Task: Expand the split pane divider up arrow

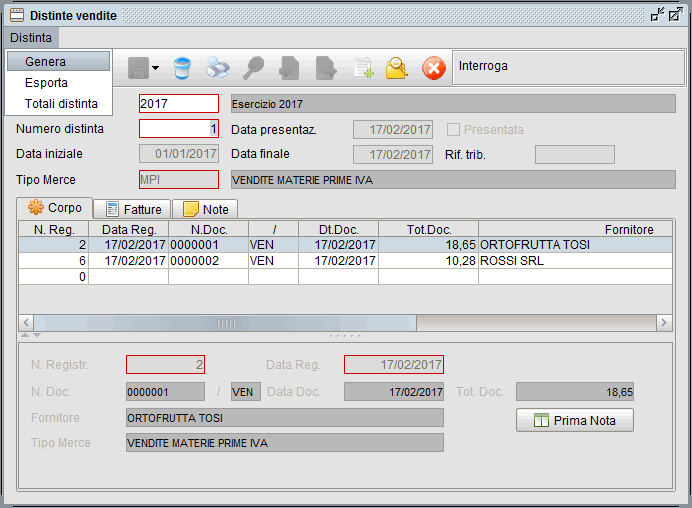Action: (x=23, y=335)
